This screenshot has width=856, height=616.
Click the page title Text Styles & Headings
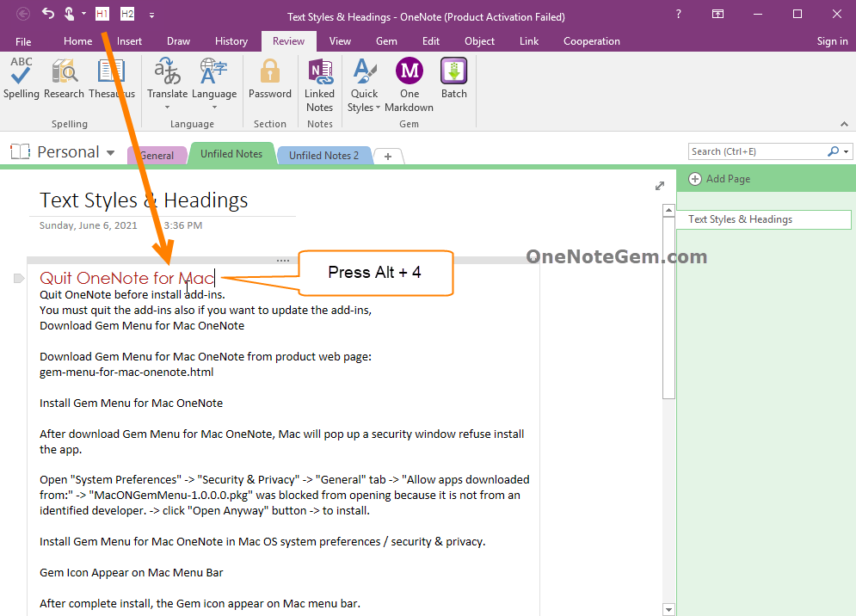144,200
